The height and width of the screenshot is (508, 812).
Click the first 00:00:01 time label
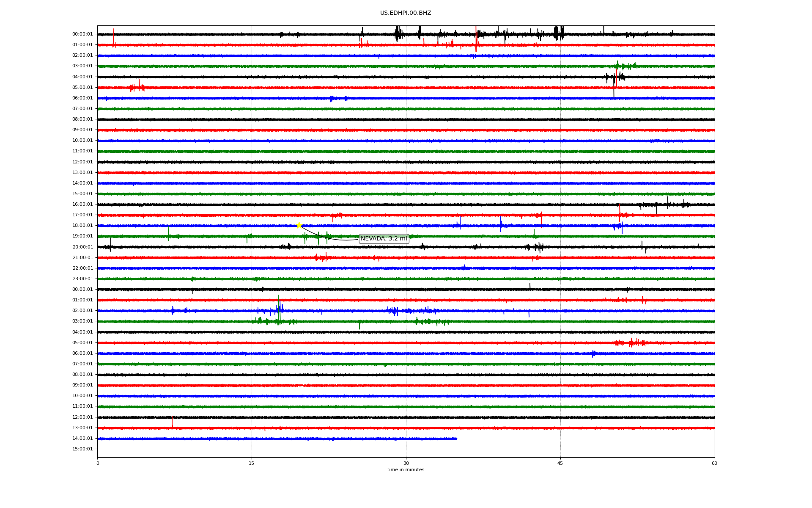pyautogui.click(x=82, y=34)
